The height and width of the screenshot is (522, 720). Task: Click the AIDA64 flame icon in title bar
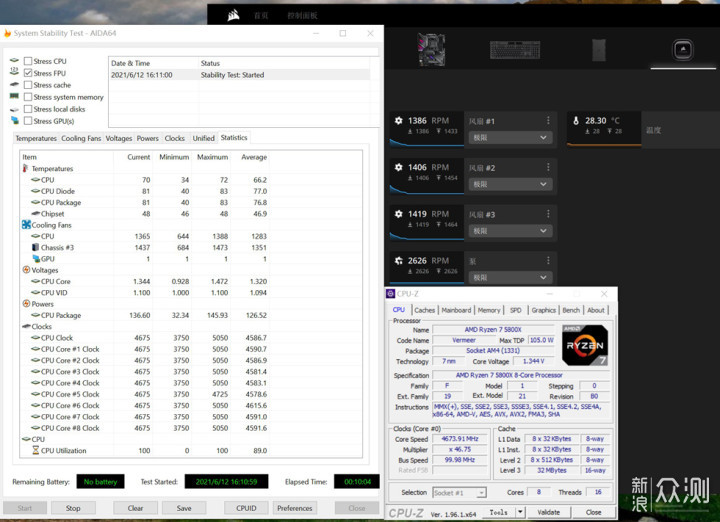click(7, 33)
